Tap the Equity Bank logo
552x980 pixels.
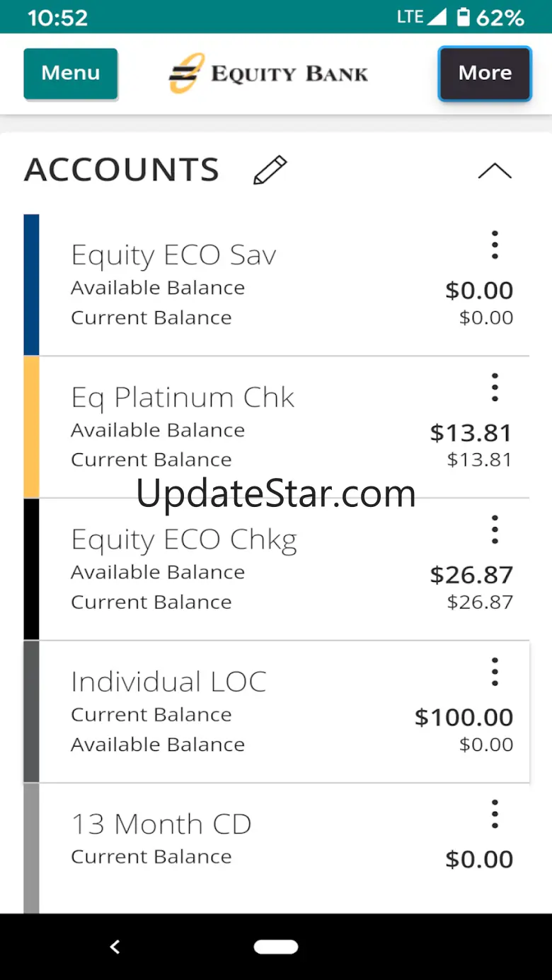tap(269, 74)
